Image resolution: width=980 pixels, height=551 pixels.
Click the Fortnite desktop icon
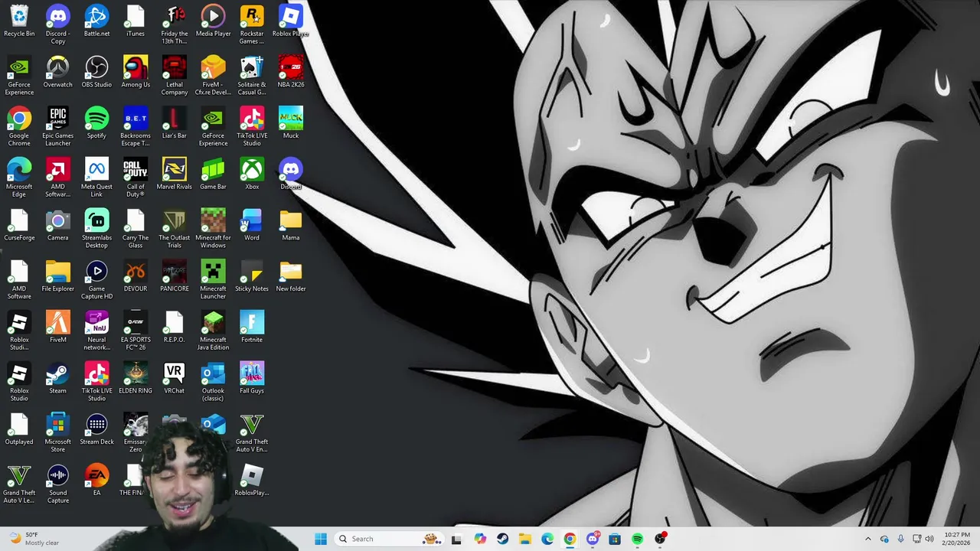point(252,328)
